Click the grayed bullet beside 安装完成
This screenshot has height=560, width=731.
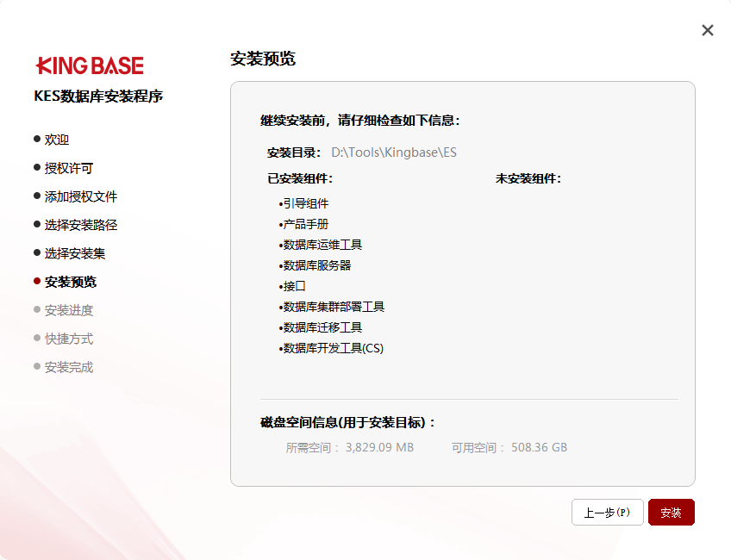point(37,367)
